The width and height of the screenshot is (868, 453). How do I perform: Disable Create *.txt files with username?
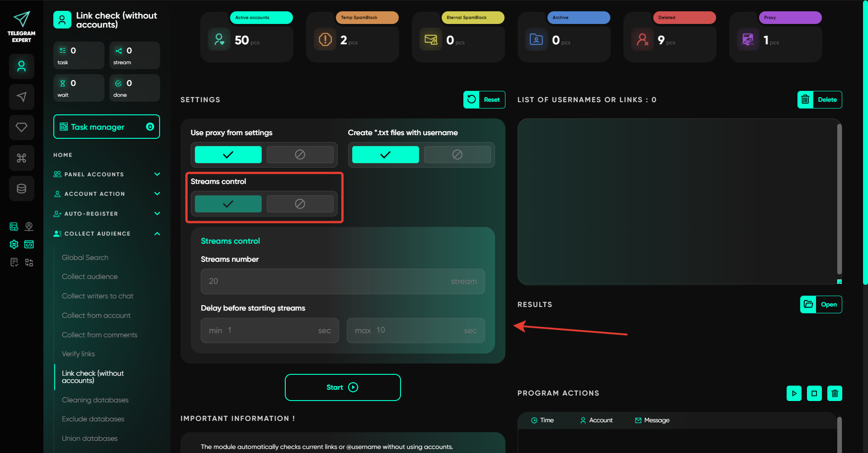coord(457,155)
